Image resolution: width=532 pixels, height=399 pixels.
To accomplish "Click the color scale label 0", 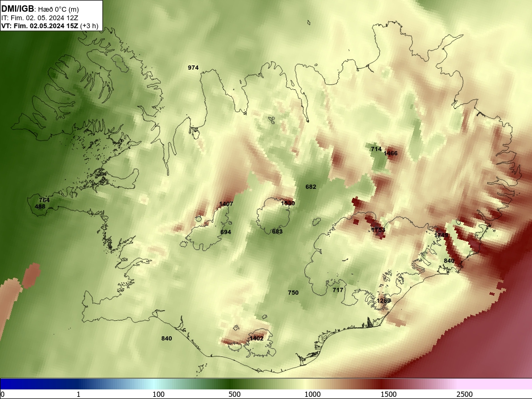I will click(x=3, y=394).
